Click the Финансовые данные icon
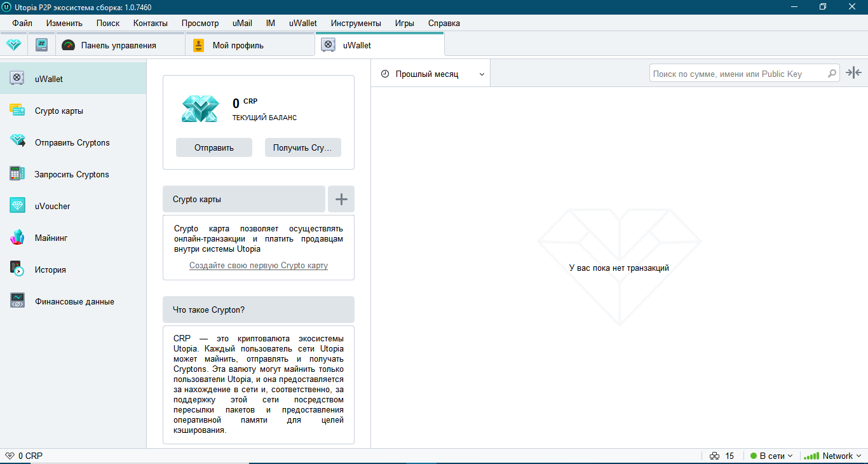The image size is (868, 464). point(17,301)
